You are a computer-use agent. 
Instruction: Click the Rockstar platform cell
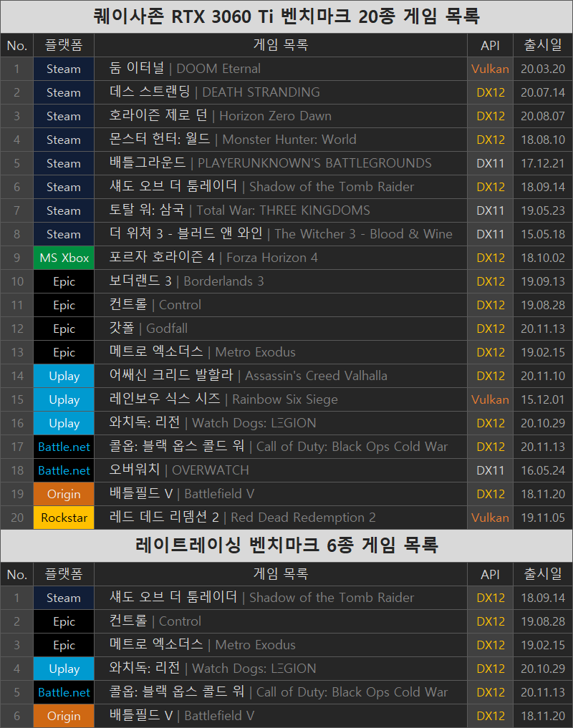coord(64,518)
